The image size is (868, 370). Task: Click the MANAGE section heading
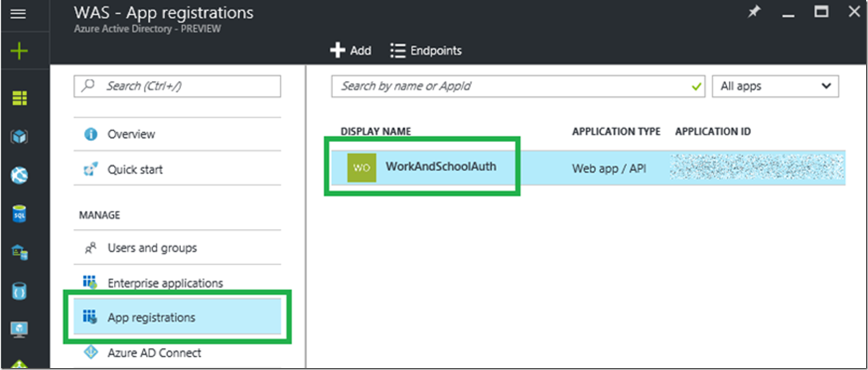99,215
